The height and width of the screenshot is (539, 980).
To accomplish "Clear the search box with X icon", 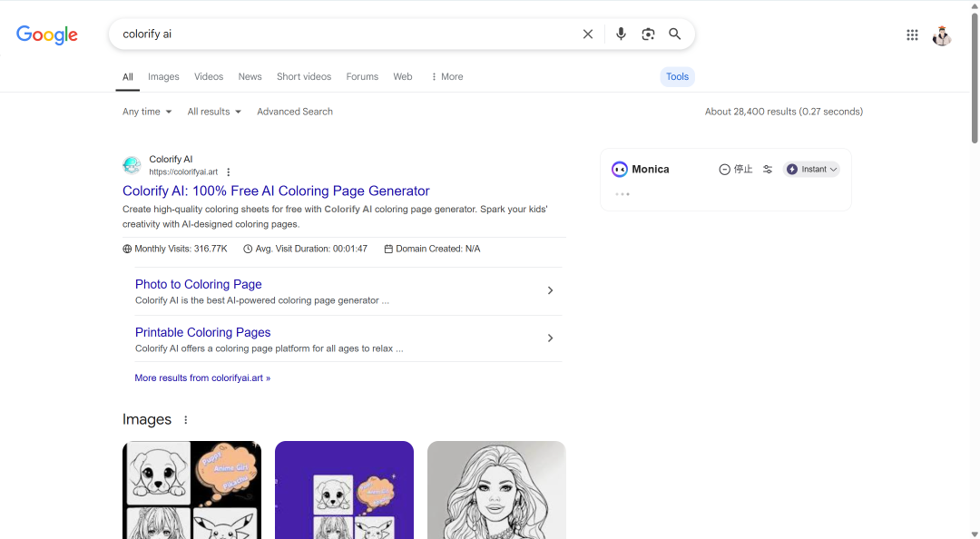I will click(x=587, y=34).
